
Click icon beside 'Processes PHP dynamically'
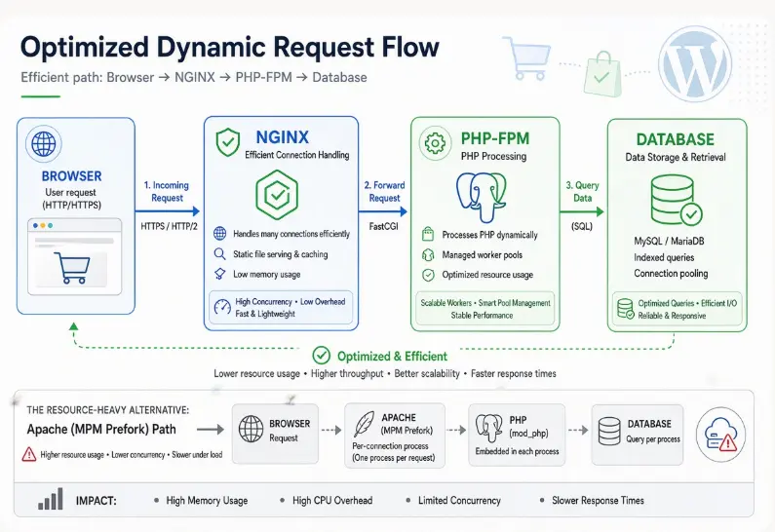coord(428,234)
